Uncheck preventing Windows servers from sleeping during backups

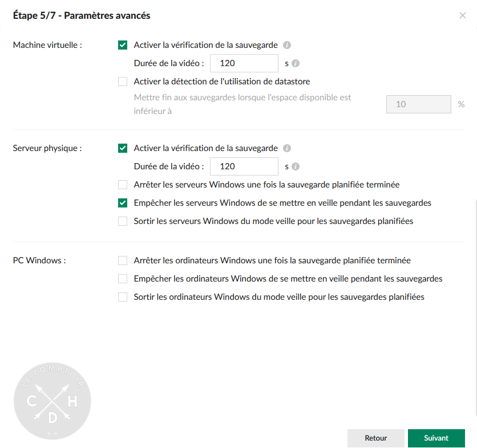click(x=122, y=203)
